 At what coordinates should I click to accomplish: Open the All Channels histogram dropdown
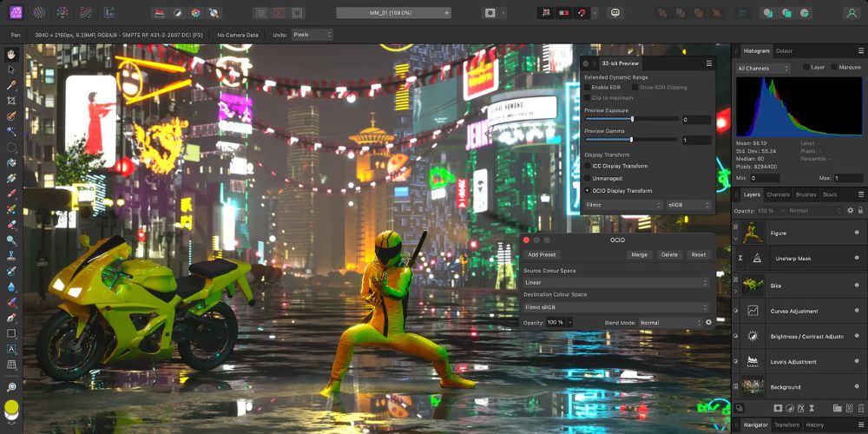pyautogui.click(x=763, y=69)
